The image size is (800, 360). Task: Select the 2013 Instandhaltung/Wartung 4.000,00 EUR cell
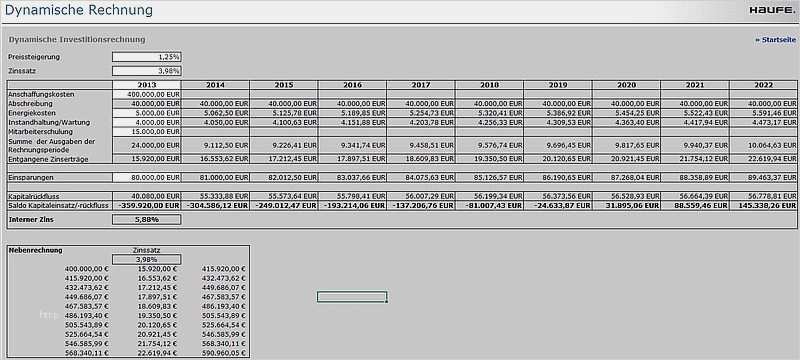pos(146,122)
